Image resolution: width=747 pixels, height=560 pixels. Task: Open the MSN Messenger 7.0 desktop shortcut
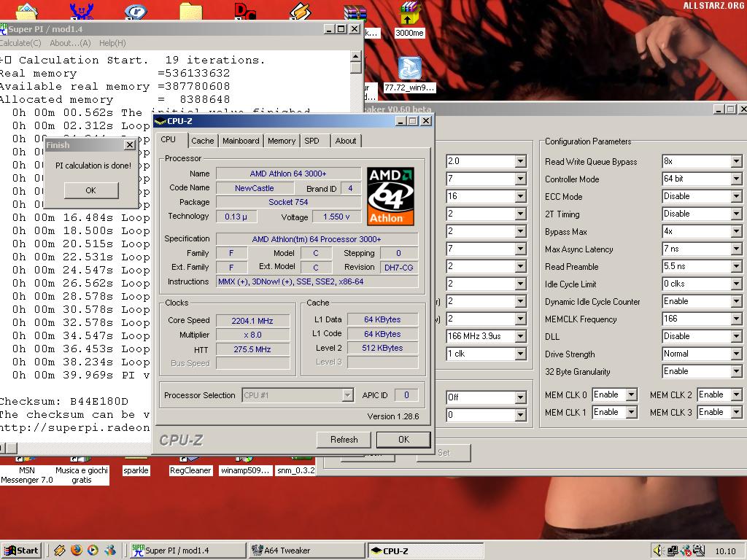27,475
